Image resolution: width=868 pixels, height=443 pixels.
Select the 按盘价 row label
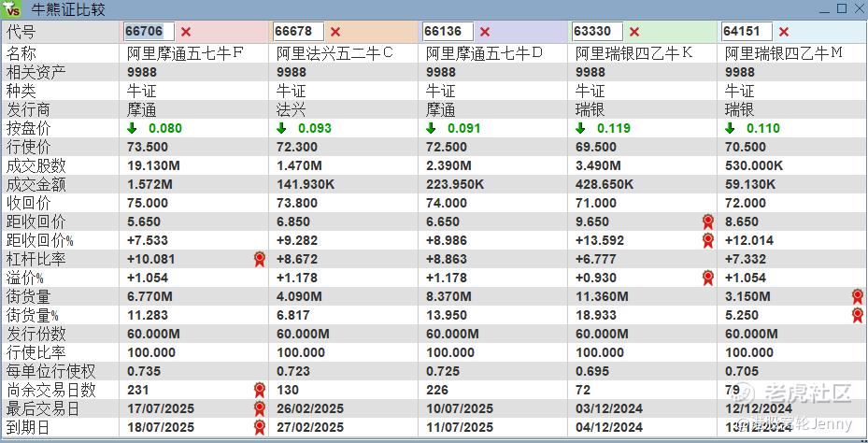click(x=28, y=128)
